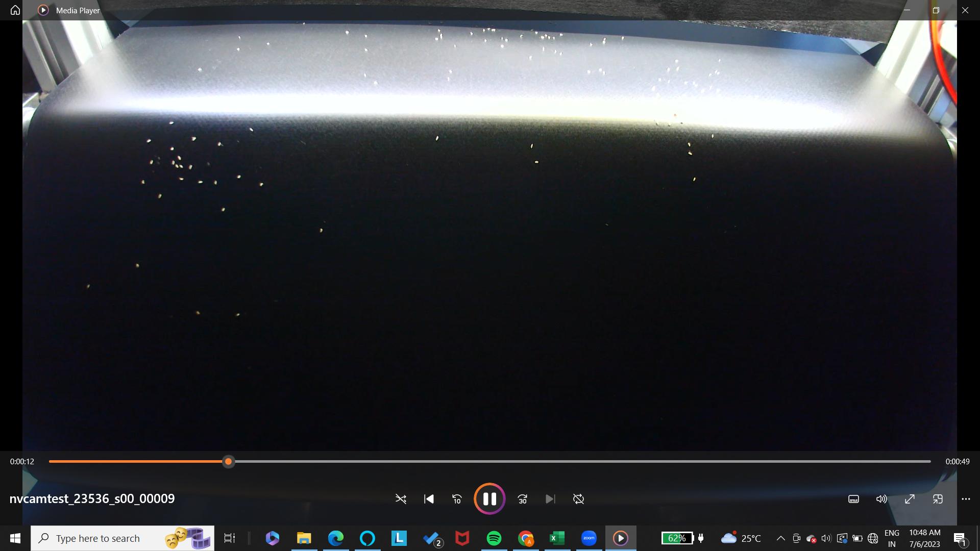This screenshot has width=980, height=551.
Task: Open weather widget showing 25°C
Action: 741,538
